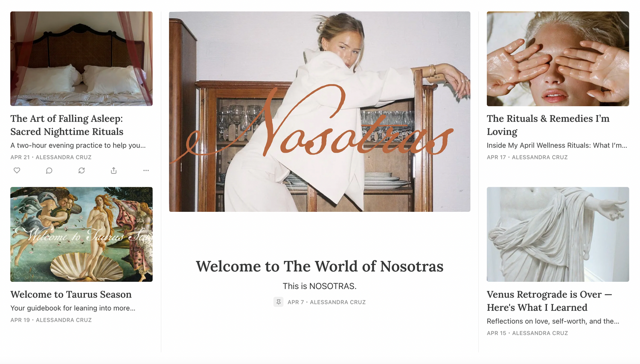Open The Art of Falling Asleep article title

tap(67, 125)
